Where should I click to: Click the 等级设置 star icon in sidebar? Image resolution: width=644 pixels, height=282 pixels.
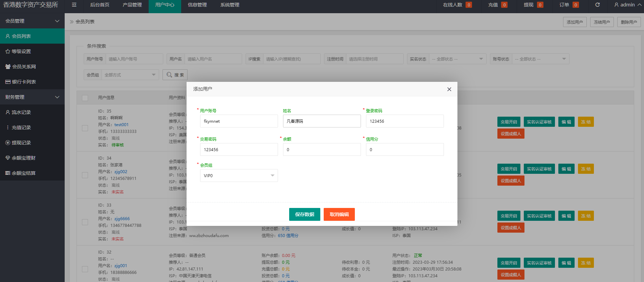coord(8,51)
